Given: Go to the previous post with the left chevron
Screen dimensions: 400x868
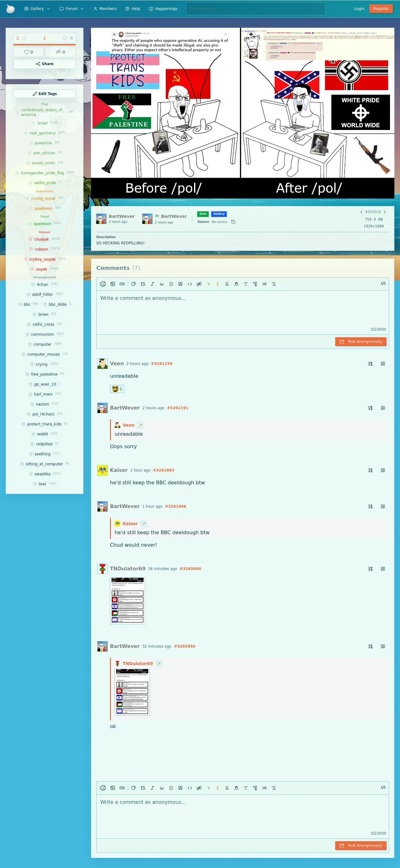Looking at the screenshot, I should pos(361,212).
